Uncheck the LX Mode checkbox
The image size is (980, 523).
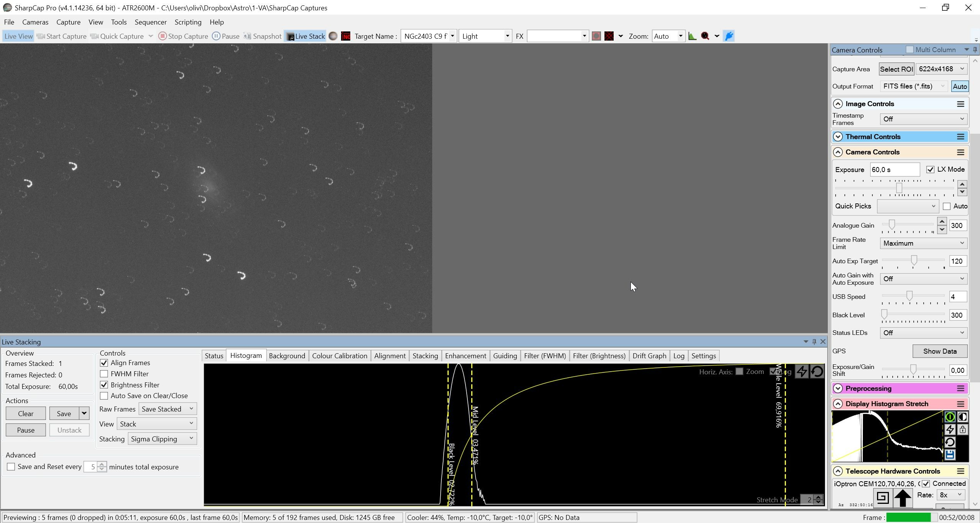coord(930,169)
